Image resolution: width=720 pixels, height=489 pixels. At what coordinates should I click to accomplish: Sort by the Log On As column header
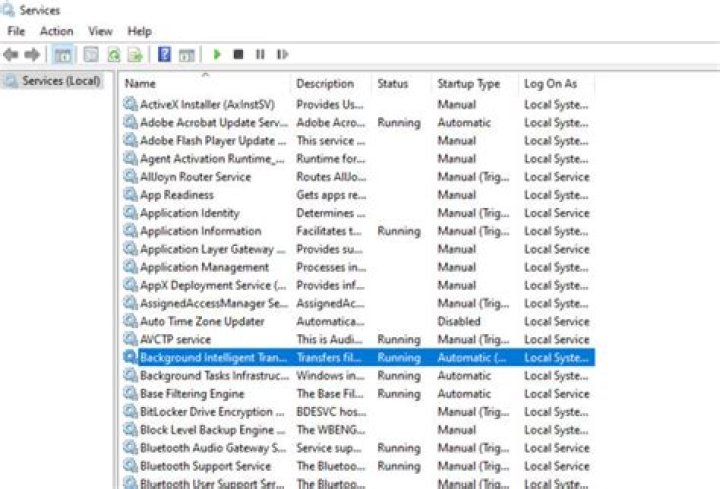click(557, 84)
